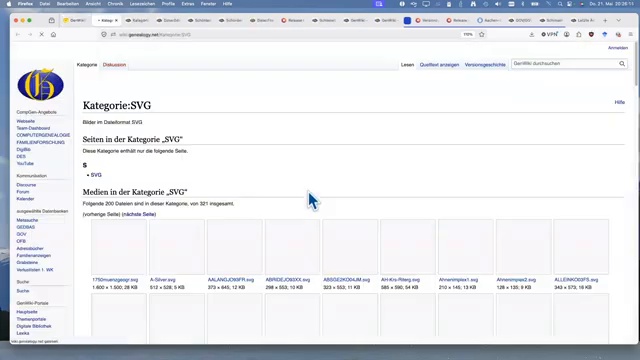Open macOS Spotlight search
The image size is (640, 360).
coord(560,4)
